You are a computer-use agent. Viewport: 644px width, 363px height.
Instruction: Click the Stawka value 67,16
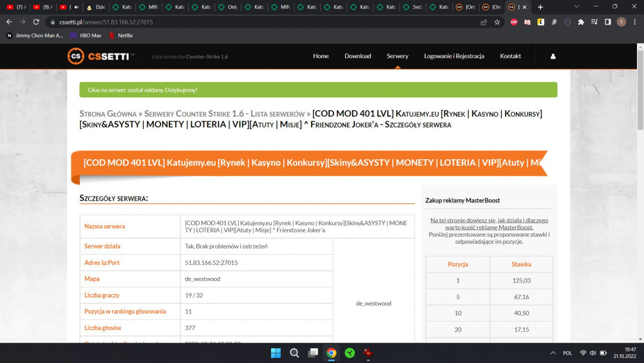[x=521, y=297]
